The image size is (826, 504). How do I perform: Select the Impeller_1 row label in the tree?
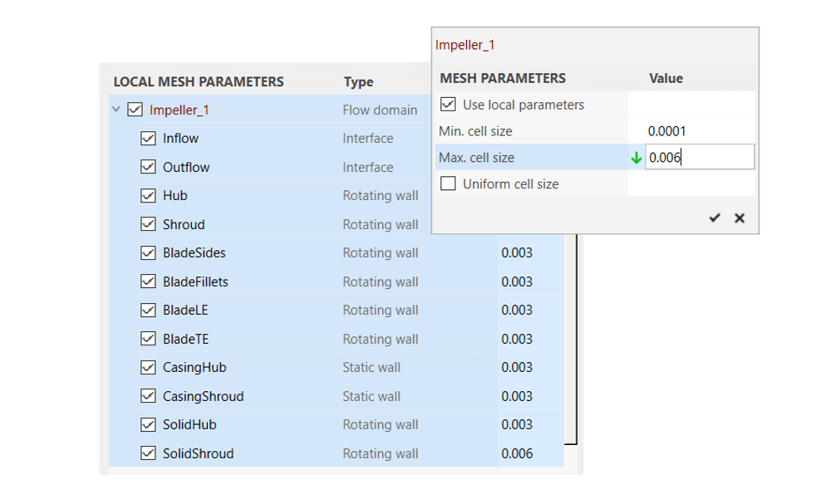click(x=179, y=110)
